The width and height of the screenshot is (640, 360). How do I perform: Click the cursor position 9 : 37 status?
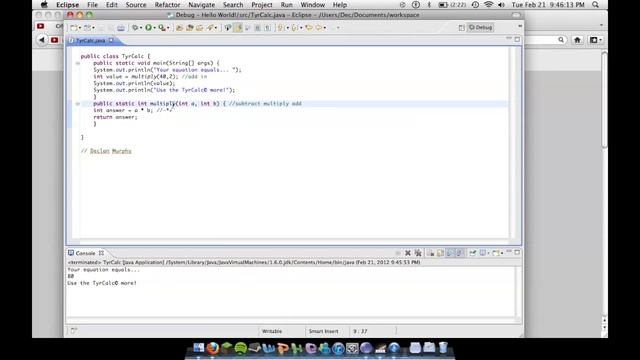tap(360, 331)
